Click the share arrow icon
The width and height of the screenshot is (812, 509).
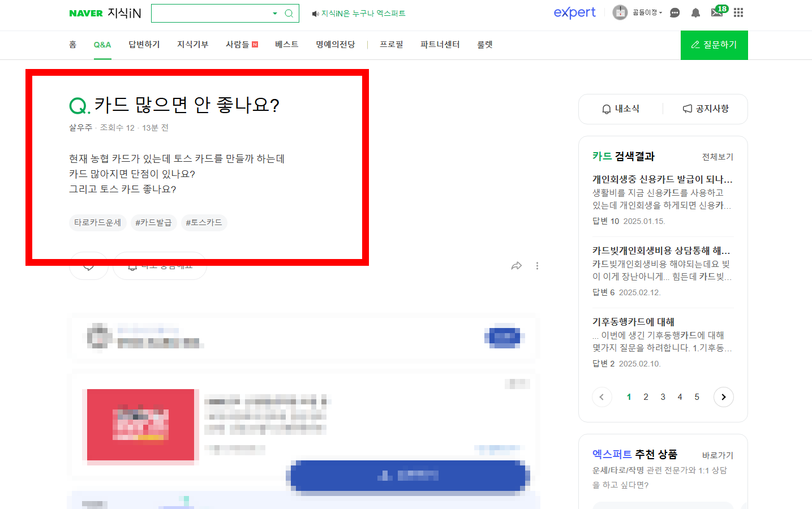click(516, 266)
